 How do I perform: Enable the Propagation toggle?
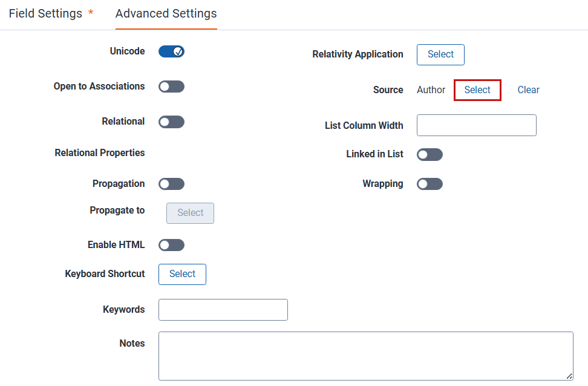(x=171, y=183)
